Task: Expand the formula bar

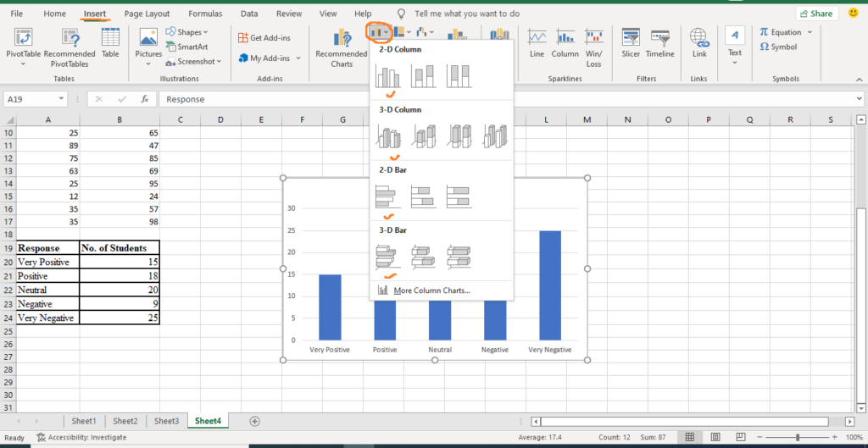Action: point(859,99)
